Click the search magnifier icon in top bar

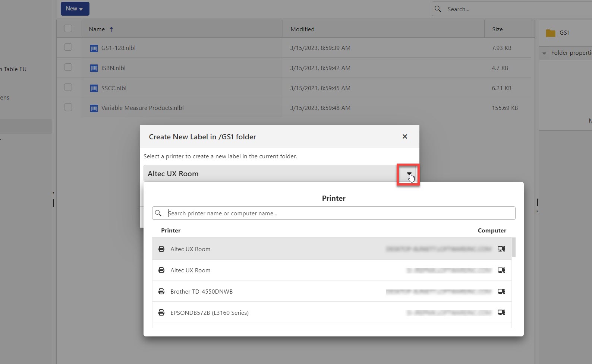pos(438,9)
